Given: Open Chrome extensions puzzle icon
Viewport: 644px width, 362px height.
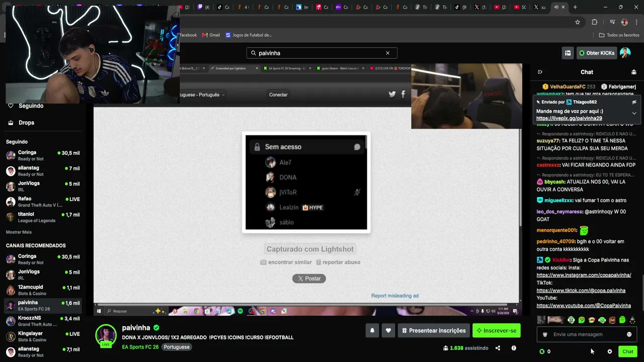Looking at the screenshot, I should [x=595, y=22].
